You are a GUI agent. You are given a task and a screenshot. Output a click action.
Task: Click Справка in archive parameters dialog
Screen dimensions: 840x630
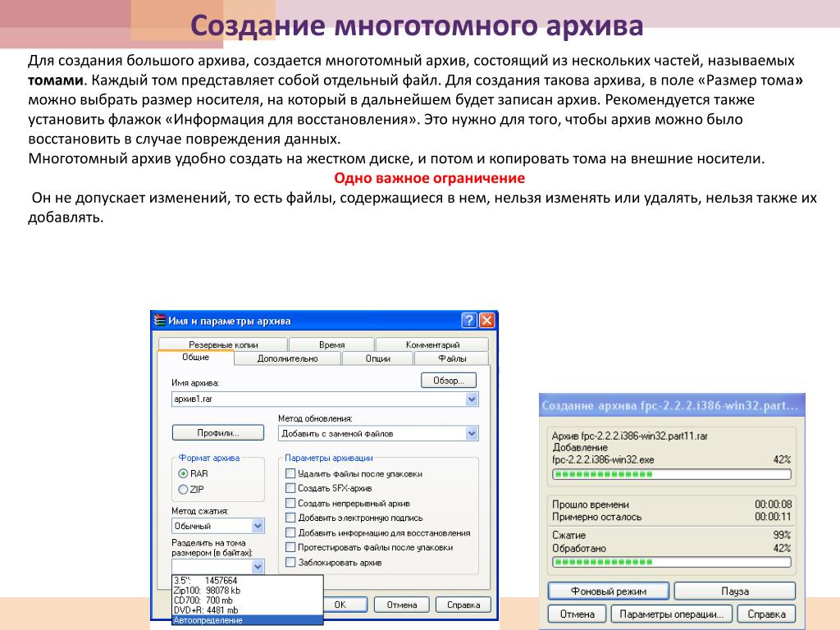pos(463,605)
